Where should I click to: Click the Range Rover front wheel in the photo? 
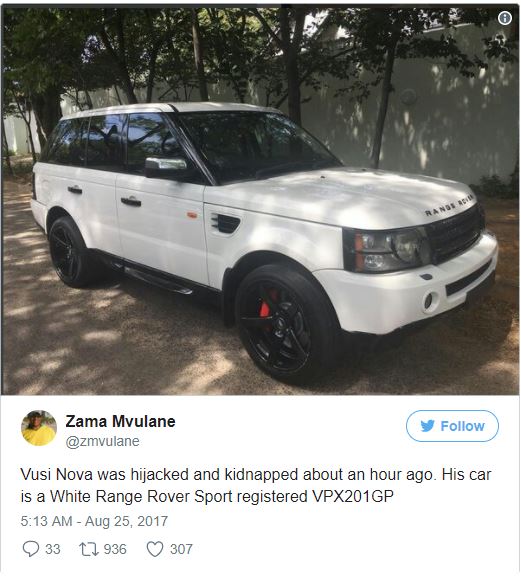coord(285,322)
